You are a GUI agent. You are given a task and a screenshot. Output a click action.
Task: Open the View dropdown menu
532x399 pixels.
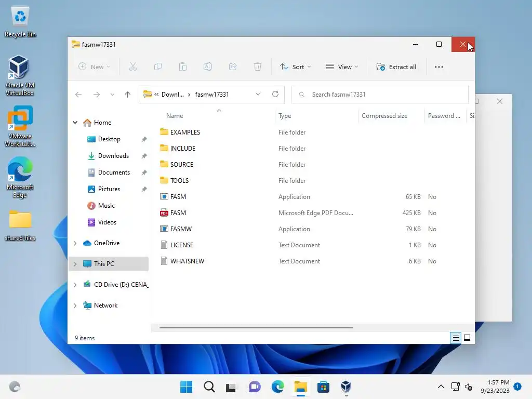pos(342,67)
